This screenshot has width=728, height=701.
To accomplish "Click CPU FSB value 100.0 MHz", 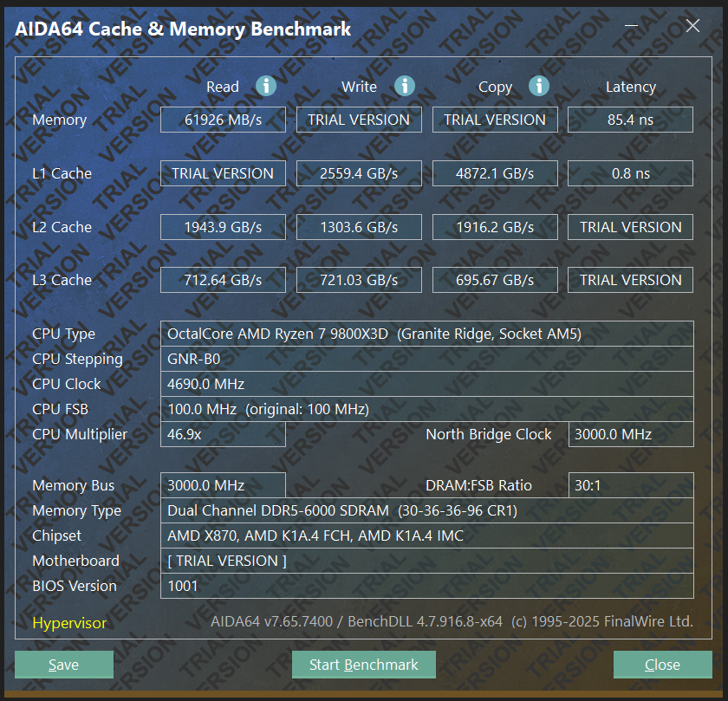I will tap(427, 409).
